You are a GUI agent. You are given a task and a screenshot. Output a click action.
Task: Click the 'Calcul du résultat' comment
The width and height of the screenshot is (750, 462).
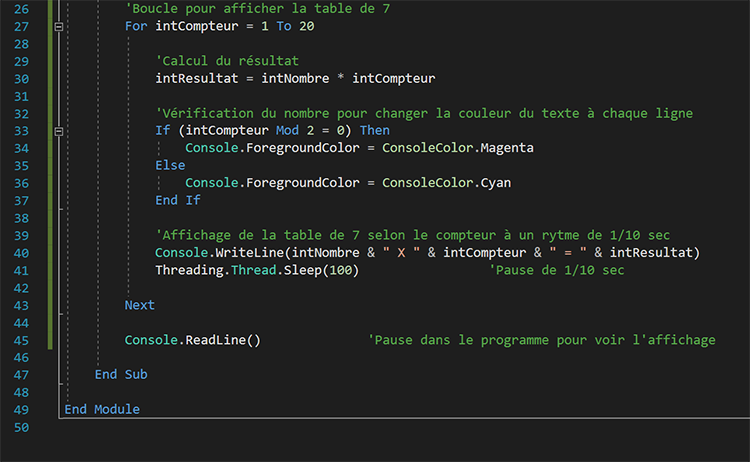coord(227,61)
